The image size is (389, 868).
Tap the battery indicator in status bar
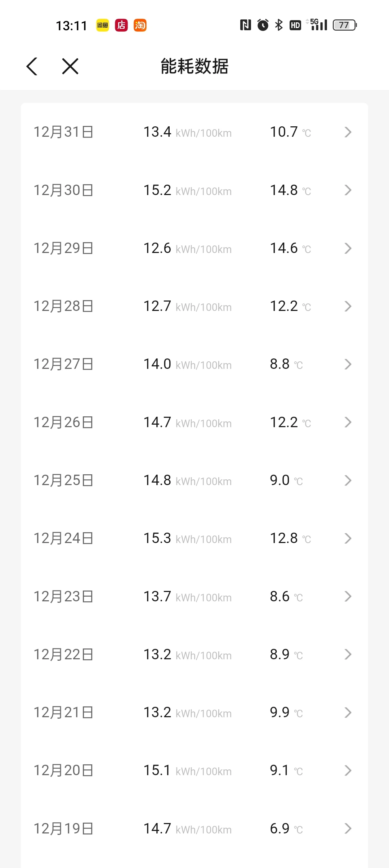(x=345, y=25)
